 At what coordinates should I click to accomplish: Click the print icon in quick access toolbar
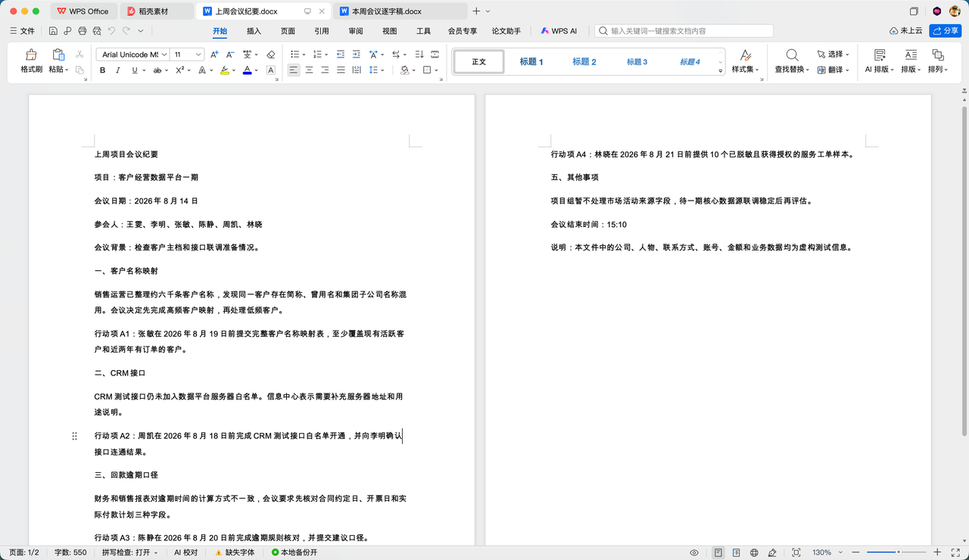pos(82,31)
